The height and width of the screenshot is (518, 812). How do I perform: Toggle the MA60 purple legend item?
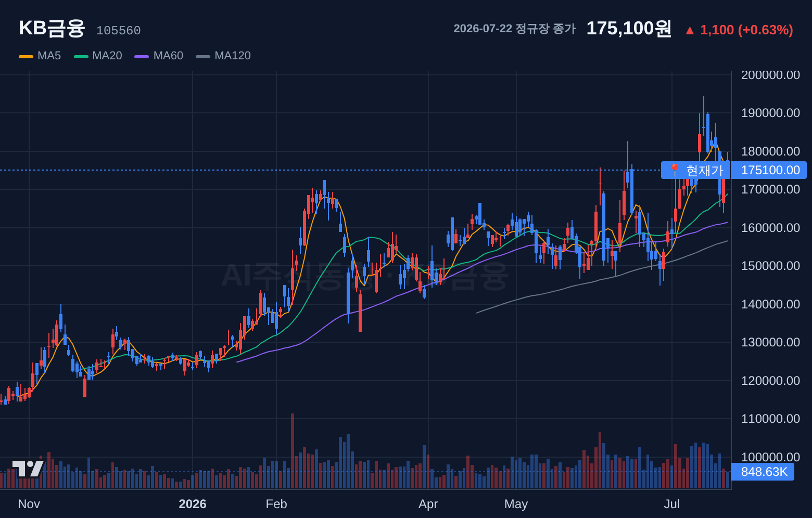(159, 56)
